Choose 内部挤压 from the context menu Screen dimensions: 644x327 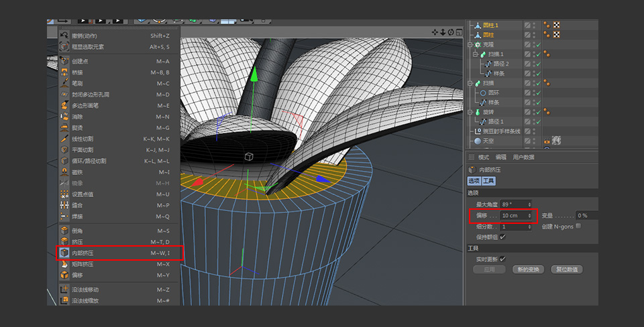pos(120,253)
